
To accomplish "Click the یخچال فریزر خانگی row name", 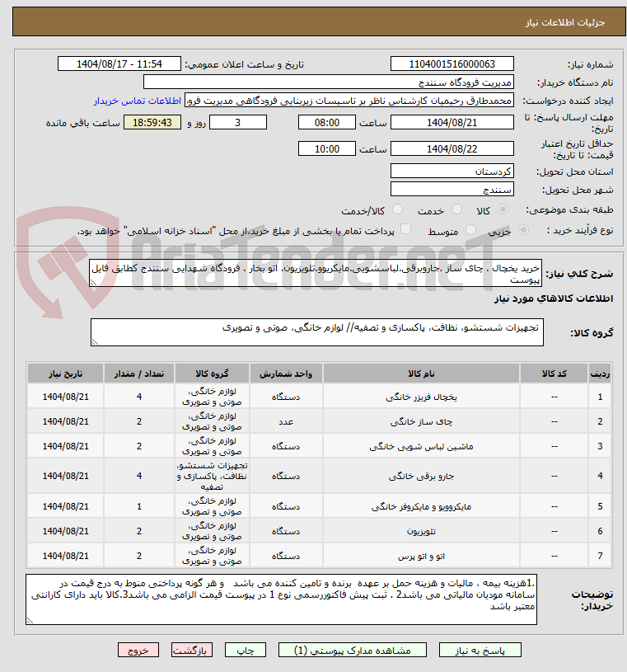I will tap(421, 397).
